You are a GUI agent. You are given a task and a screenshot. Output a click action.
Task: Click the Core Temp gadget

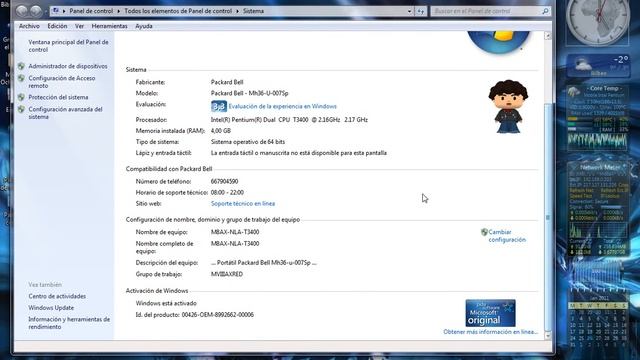tap(598, 117)
